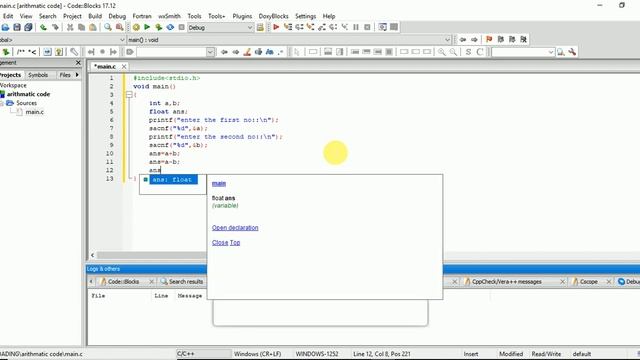Toggle the C toolbar button

click(x=480, y=52)
